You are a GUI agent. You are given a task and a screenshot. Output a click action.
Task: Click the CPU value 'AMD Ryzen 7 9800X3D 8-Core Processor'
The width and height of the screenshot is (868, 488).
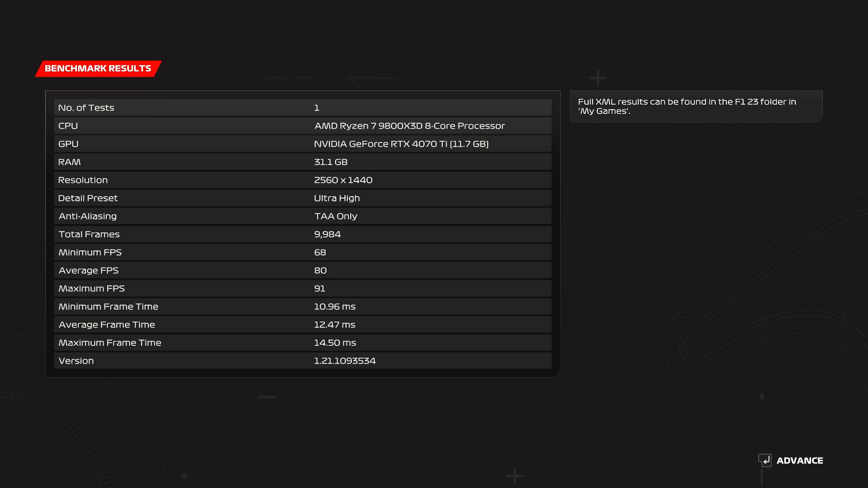(410, 126)
